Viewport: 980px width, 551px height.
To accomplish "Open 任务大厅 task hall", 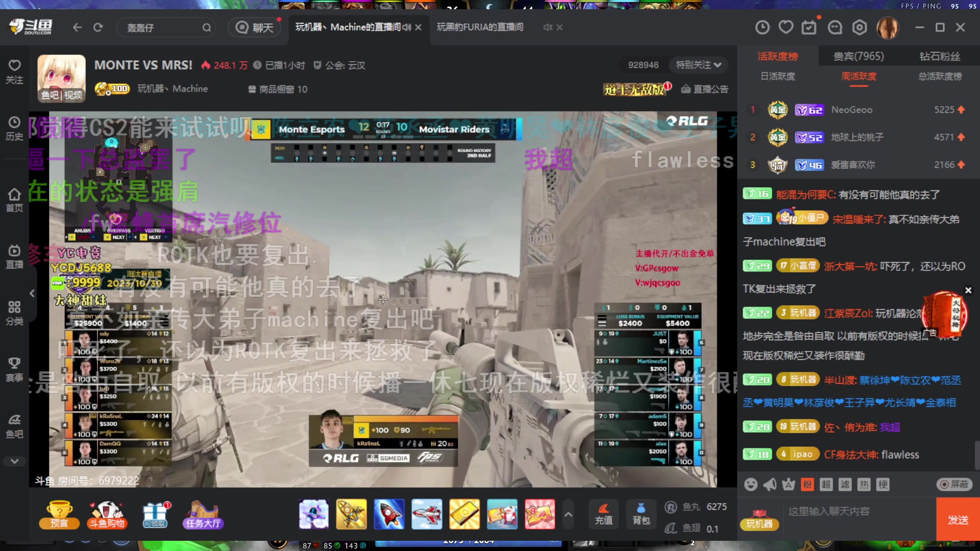I will click(x=203, y=514).
